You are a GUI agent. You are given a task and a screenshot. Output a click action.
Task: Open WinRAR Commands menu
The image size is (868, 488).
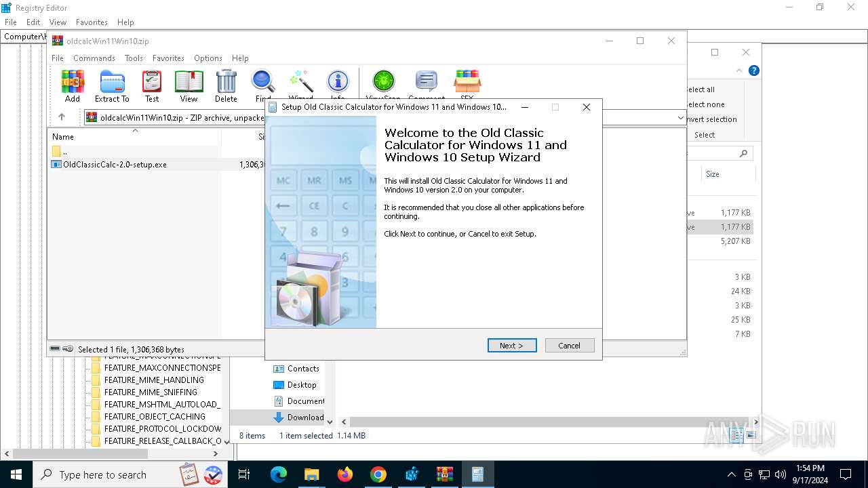click(x=94, y=58)
